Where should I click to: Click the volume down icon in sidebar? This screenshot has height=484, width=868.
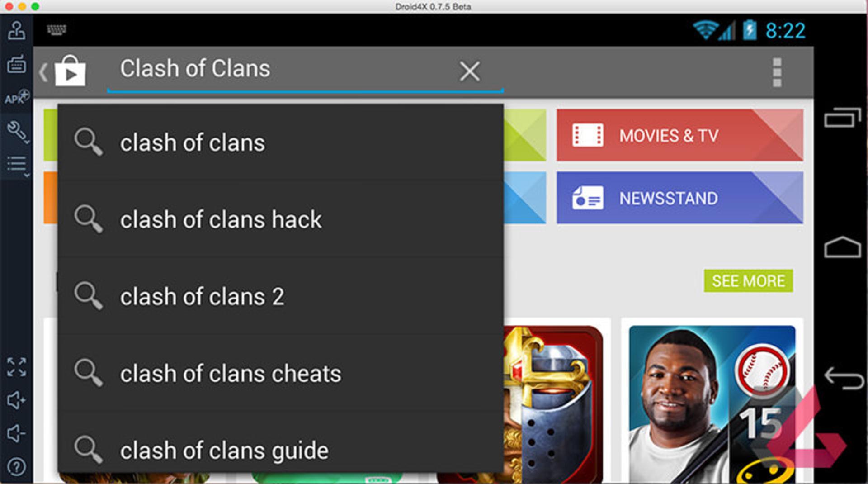pos(16,433)
